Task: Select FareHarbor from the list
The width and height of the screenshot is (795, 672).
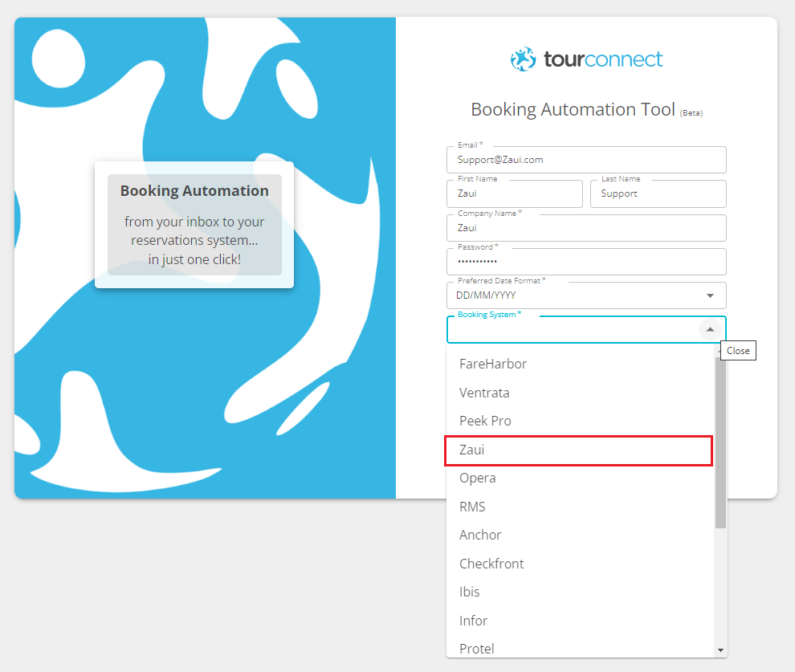Action: [x=580, y=364]
